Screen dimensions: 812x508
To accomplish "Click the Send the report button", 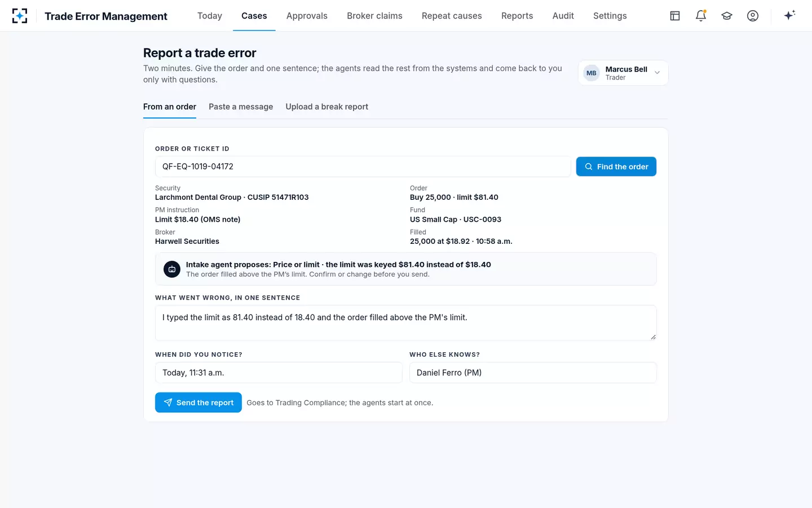I will click(198, 402).
